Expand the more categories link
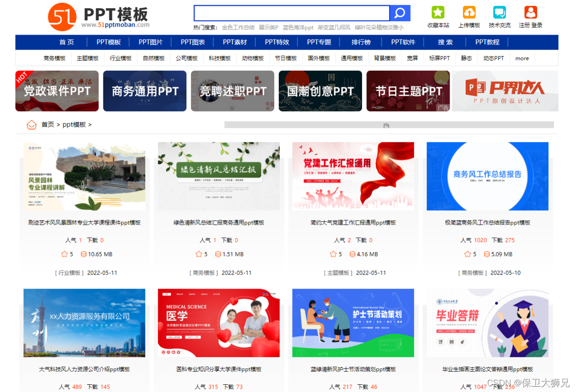This screenshot has width=577, height=392. click(x=522, y=59)
